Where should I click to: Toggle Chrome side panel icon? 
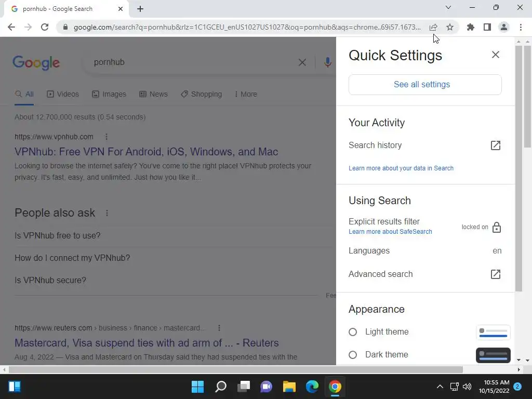point(487,27)
